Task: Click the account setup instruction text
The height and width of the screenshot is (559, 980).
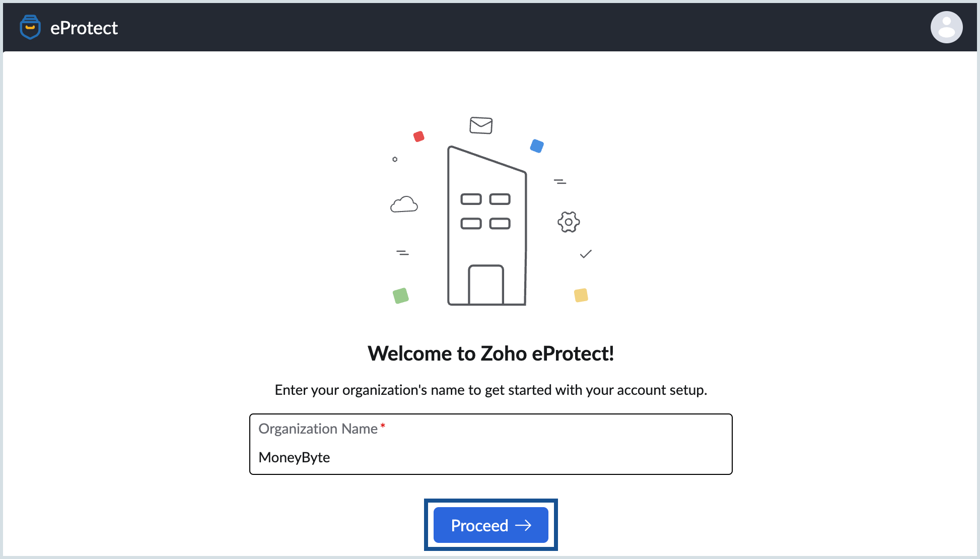Action: [x=491, y=390]
